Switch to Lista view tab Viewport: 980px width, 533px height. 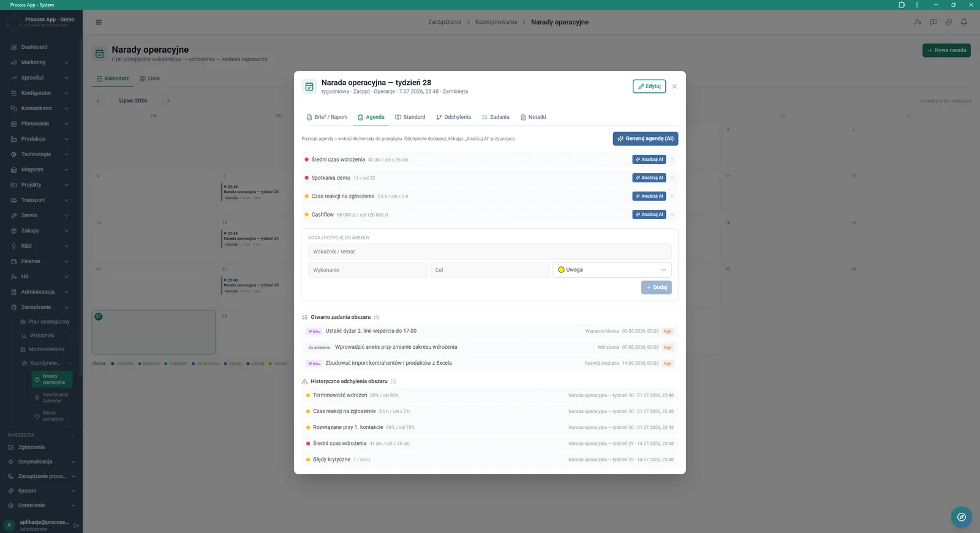click(149, 79)
